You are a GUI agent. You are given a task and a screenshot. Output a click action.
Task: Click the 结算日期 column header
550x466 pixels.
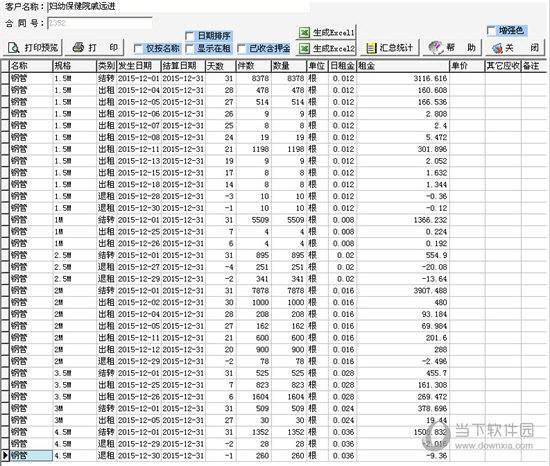tap(183, 66)
